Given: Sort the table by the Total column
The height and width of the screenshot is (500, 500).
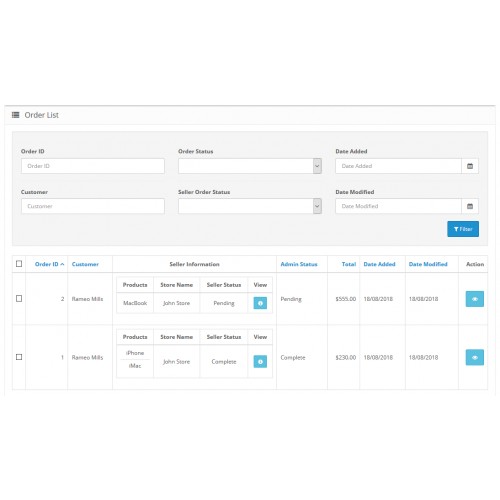Looking at the screenshot, I should 349,264.
